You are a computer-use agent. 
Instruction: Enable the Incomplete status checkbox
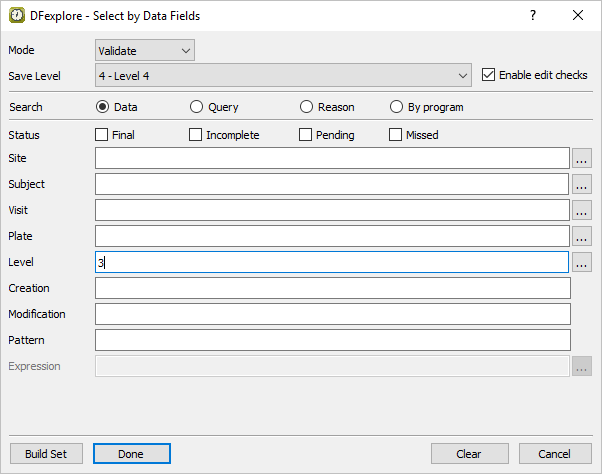coord(196,135)
